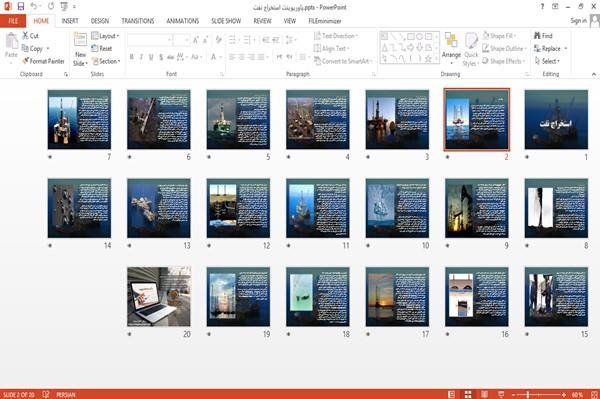The image size is (600, 399).
Task: Expand the Layout dropdown
Action: point(105,36)
